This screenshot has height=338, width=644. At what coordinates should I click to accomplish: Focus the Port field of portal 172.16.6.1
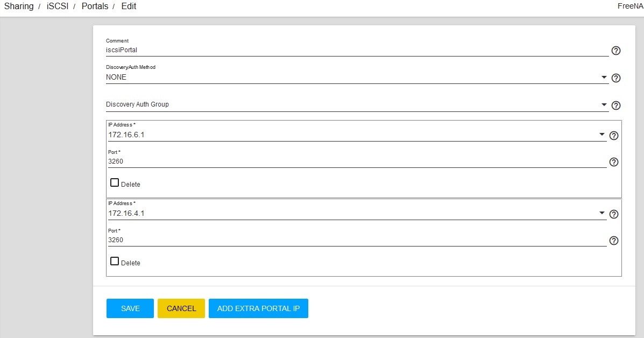[x=357, y=161]
